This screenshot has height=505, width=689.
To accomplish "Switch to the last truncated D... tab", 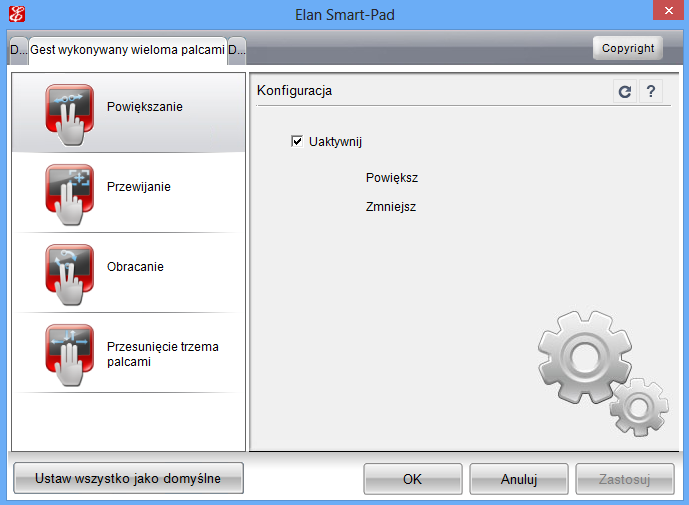I will coord(237,50).
